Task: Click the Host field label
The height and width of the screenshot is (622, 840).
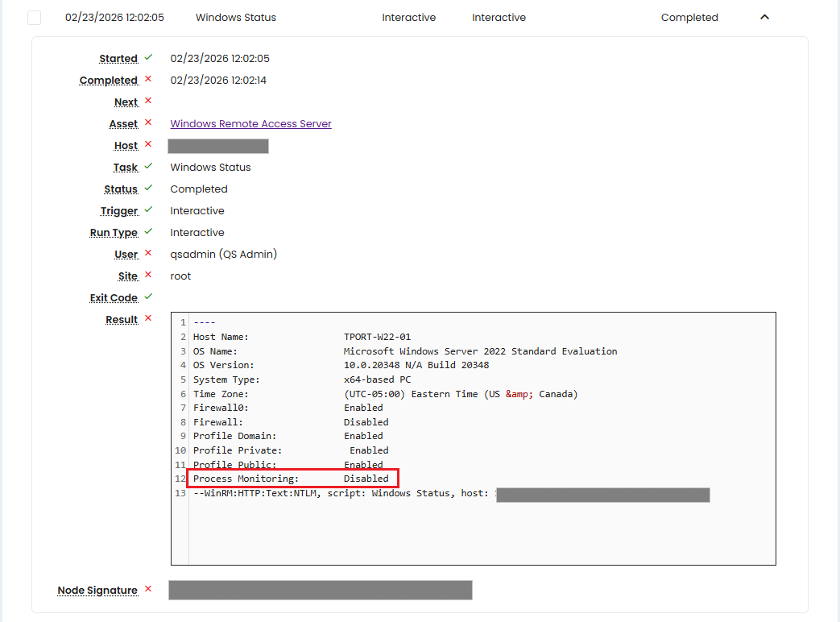Action: (126, 146)
